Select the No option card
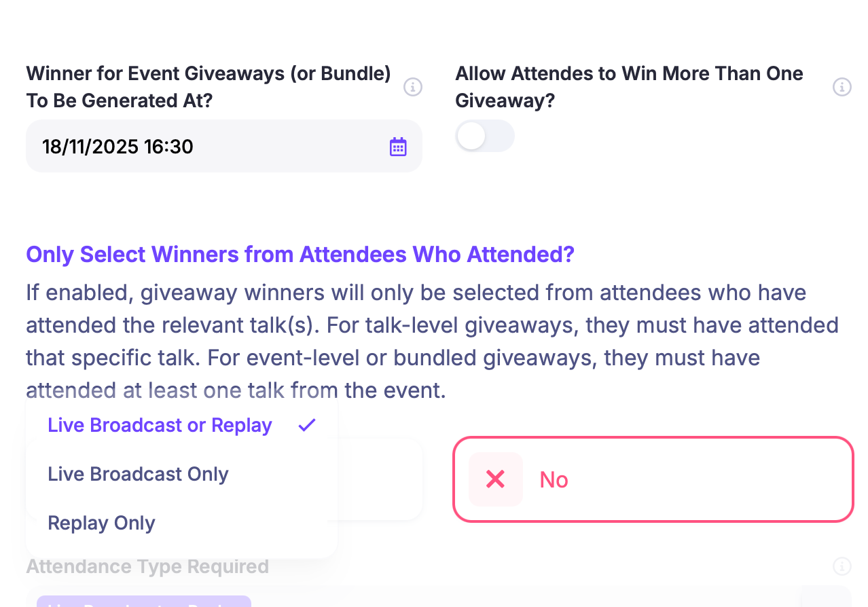Viewport: 868px width, 607px height. tap(653, 479)
